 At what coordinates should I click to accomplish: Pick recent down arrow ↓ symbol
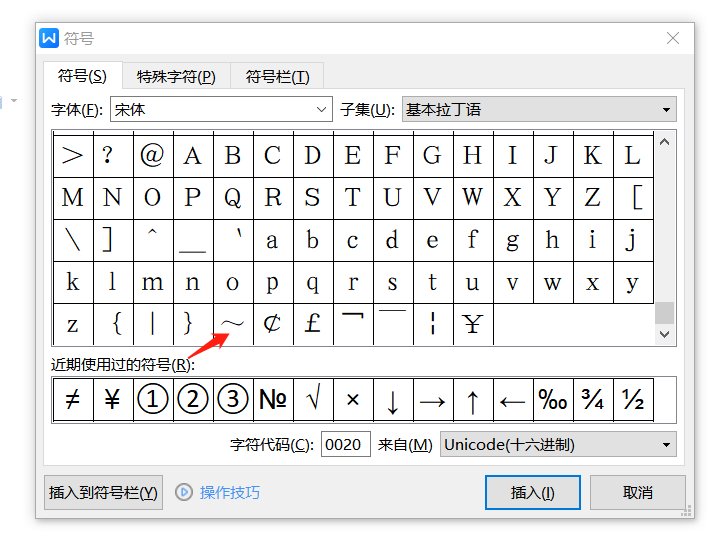tap(393, 399)
